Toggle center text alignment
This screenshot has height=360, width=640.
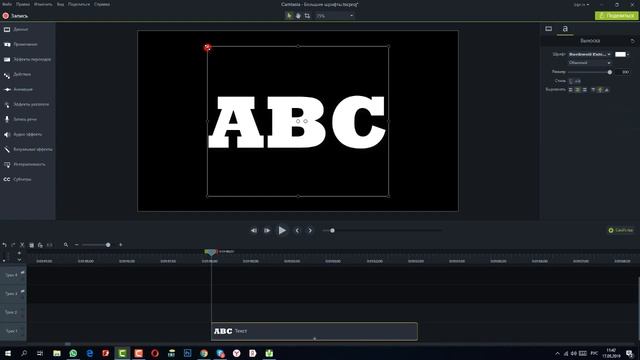point(578,90)
